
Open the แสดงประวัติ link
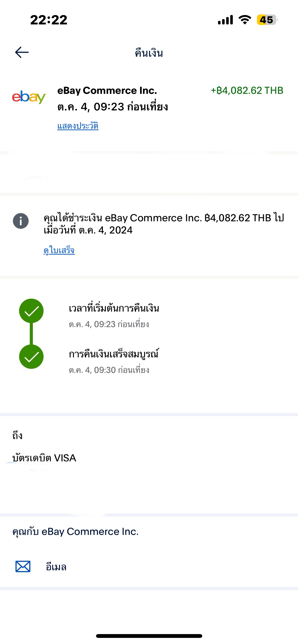pyautogui.click(x=78, y=126)
